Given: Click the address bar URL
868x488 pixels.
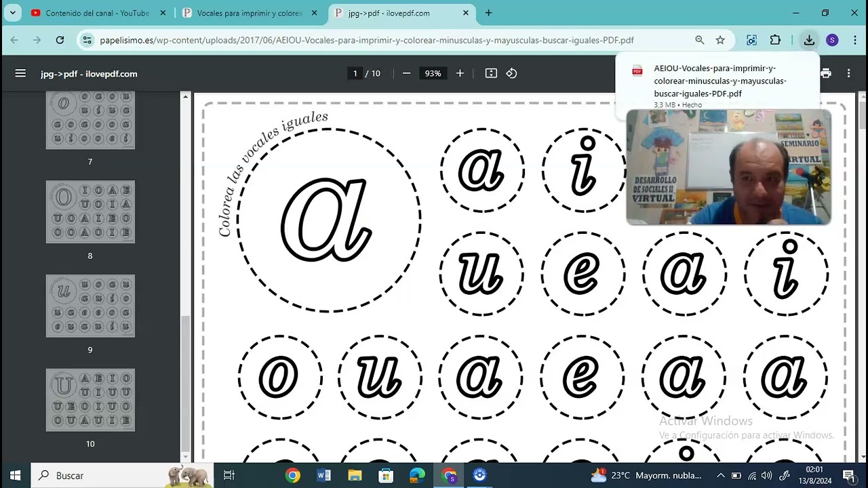Looking at the screenshot, I should click(x=367, y=40).
